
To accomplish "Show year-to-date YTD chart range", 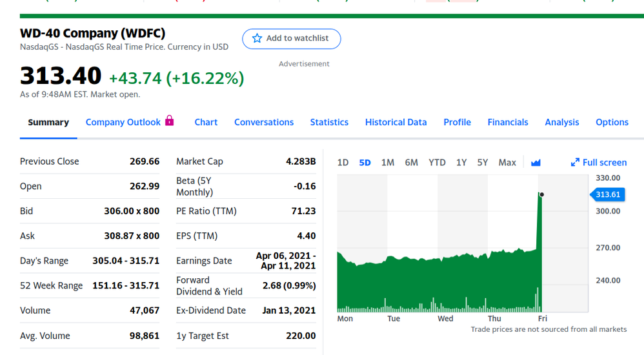I will 437,163.
